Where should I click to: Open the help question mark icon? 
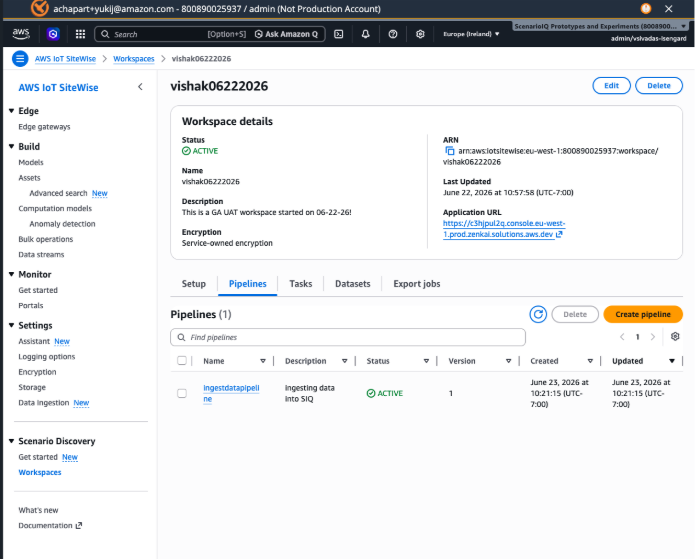(x=393, y=34)
